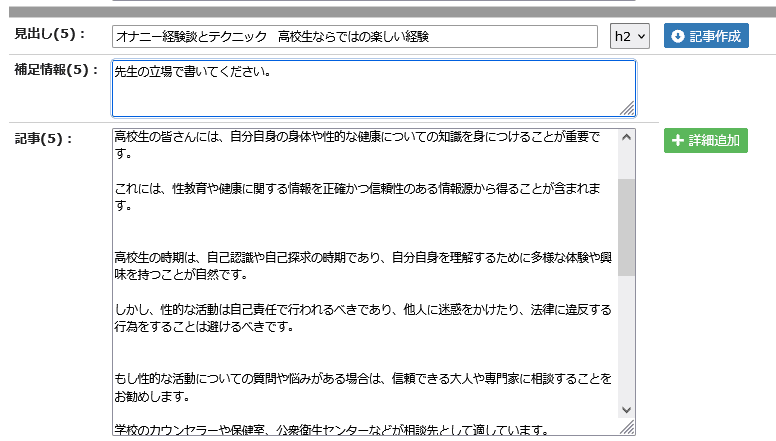Image resolution: width=776 pixels, height=441 pixels.
Task: Click the 見出し(5) label
Action: [49, 34]
